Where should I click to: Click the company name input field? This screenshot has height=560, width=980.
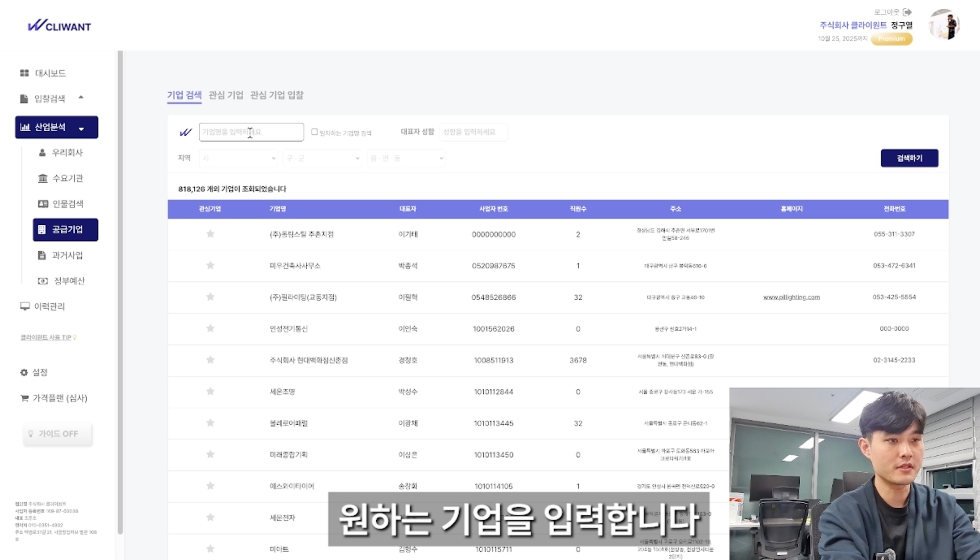pyautogui.click(x=251, y=132)
